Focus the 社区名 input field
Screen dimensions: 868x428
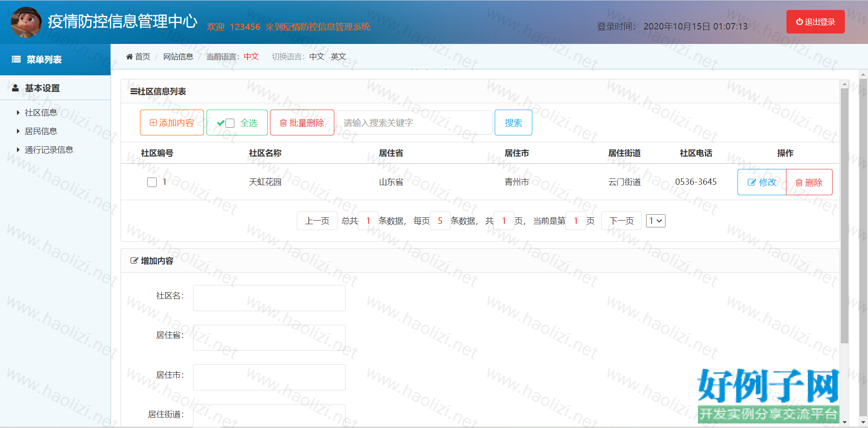pyautogui.click(x=269, y=298)
